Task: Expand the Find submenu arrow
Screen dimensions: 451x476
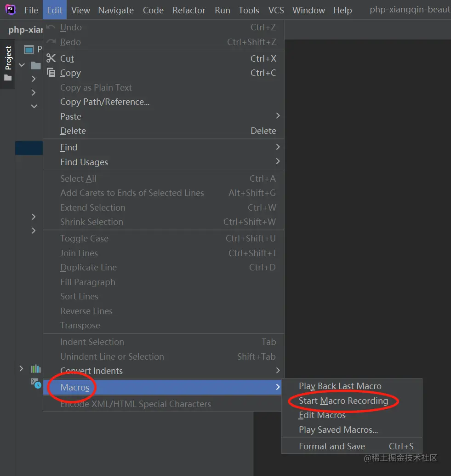Action: 278,147
